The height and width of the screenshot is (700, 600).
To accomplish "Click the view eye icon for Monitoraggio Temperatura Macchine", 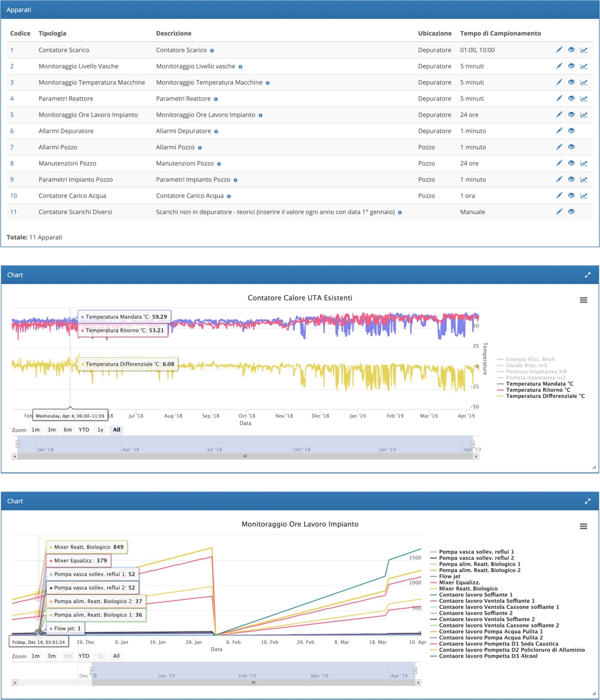I will click(571, 82).
